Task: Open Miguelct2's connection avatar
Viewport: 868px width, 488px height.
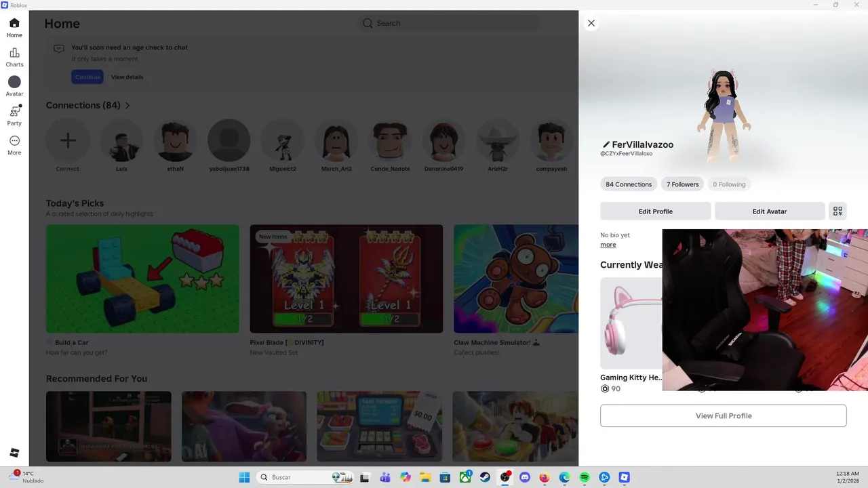Action: pos(283,140)
